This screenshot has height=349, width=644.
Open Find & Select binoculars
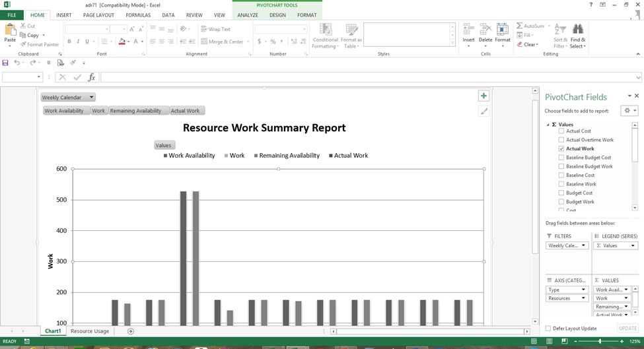coord(578,36)
